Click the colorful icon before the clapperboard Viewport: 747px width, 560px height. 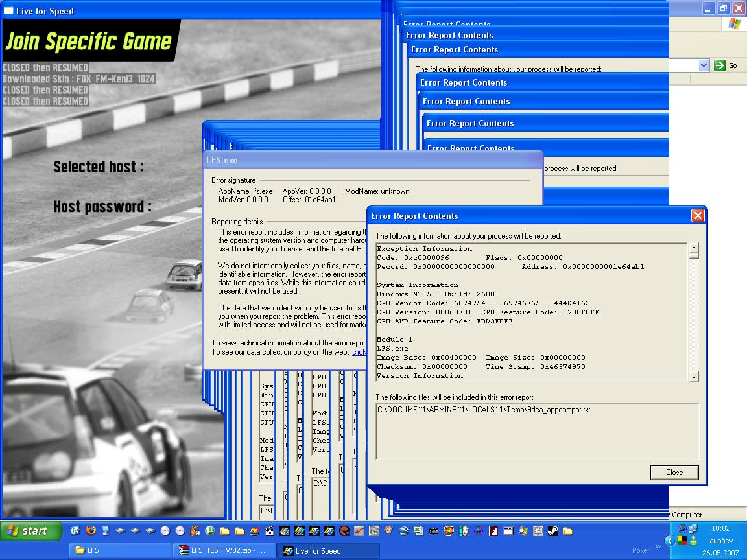[254, 530]
